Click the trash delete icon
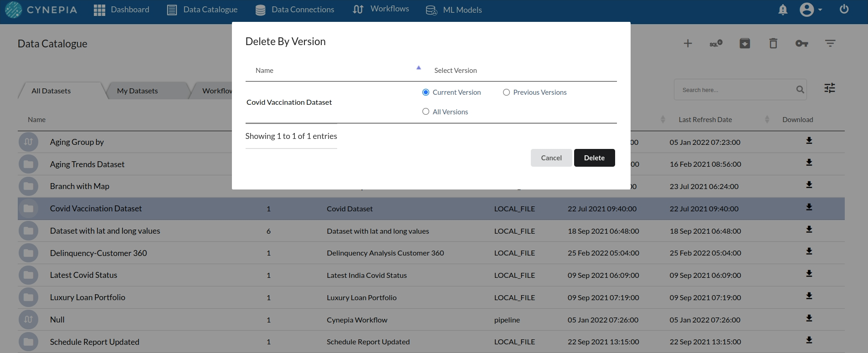This screenshot has width=868, height=353. [773, 43]
